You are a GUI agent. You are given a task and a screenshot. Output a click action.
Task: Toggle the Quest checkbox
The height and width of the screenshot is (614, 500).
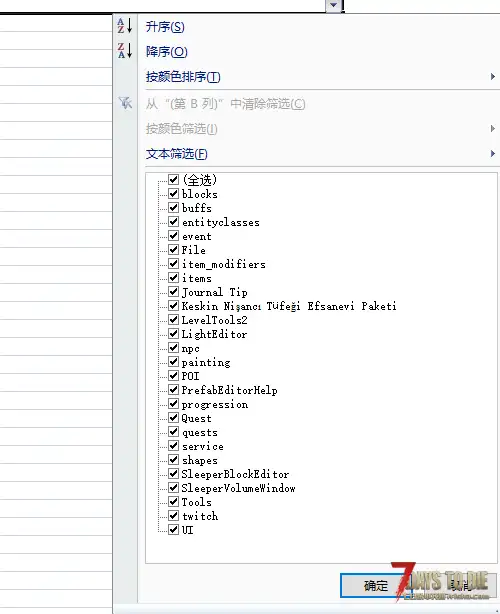(173, 417)
